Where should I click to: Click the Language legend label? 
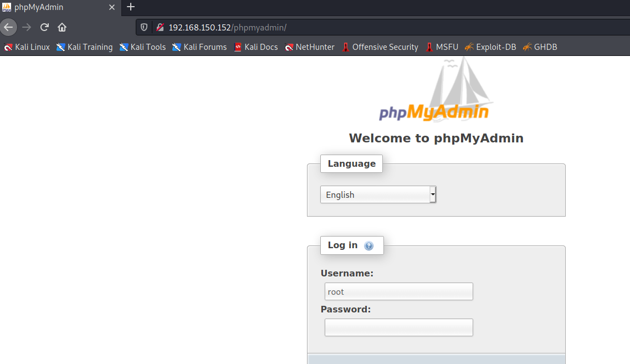coord(351,163)
